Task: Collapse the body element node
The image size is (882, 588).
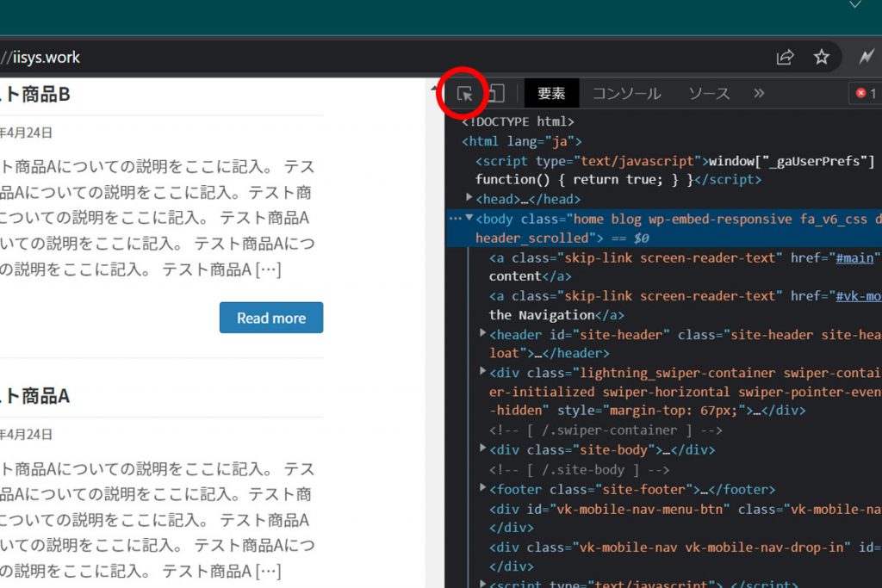Action: tap(469, 218)
